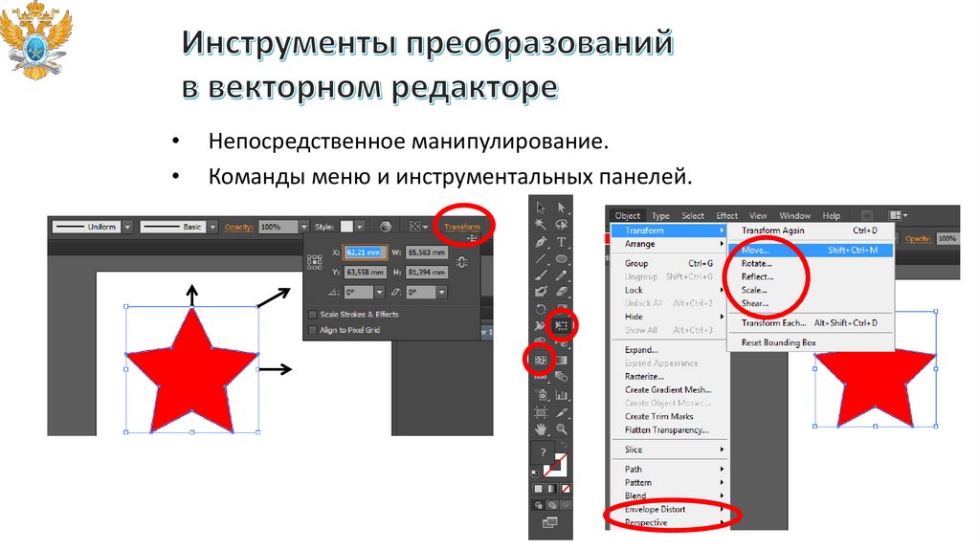Click the Style color swatch

(346, 227)
